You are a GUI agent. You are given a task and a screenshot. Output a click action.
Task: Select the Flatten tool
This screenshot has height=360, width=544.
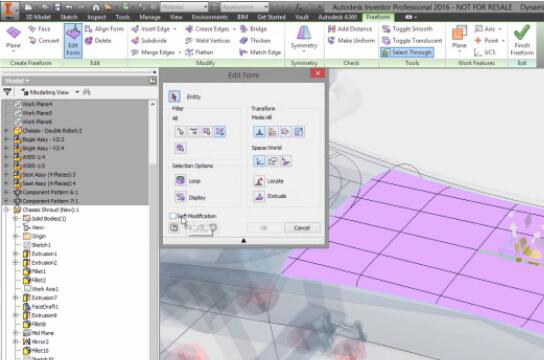click(x=199, y=52)
